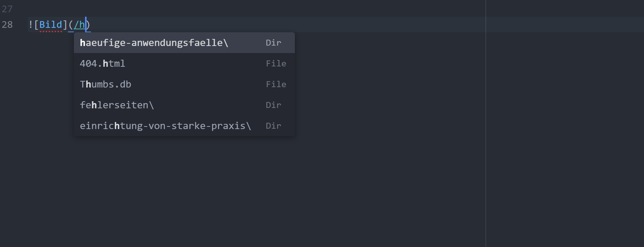The image size is (644, 247).
Task: Choose einrichtung-von-starke-praxis\ directory suggestion
Action: pyautogui.click(x=165, y=126)
